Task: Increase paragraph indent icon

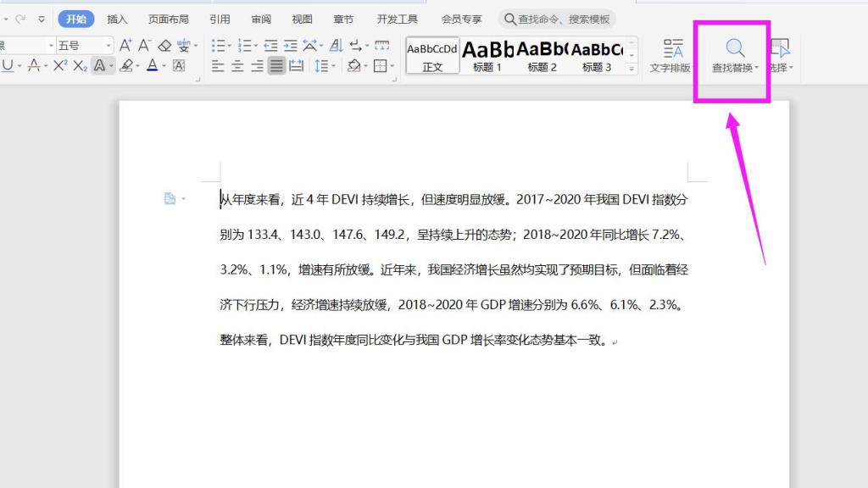Action: [291, 46]
